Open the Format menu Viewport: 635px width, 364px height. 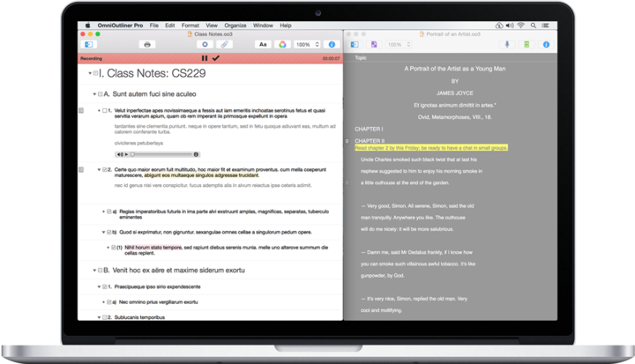tap(190, 26)
